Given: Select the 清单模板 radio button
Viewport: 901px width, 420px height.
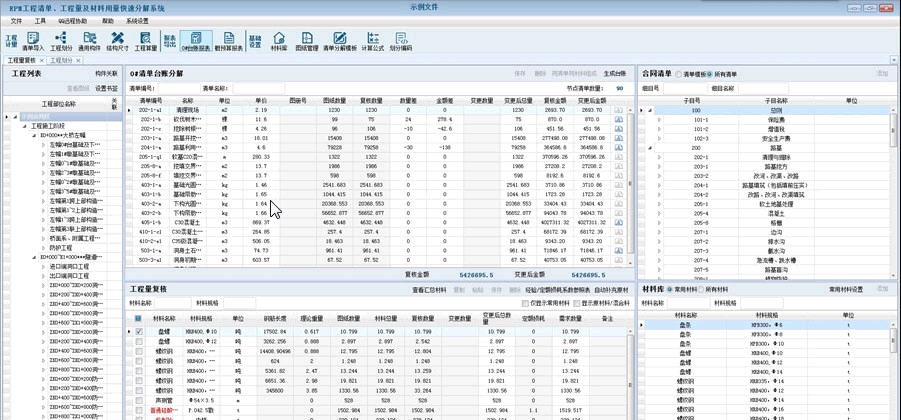Looking at the screenshot, I should pos(679,74).
